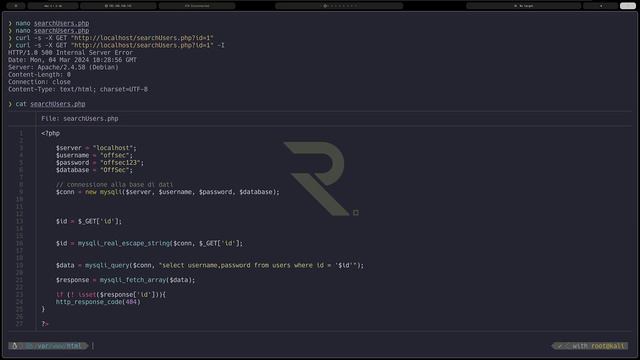Click the "No target" module in top bar
Screen dimensions: 640x360
click(x=524, y=6)
